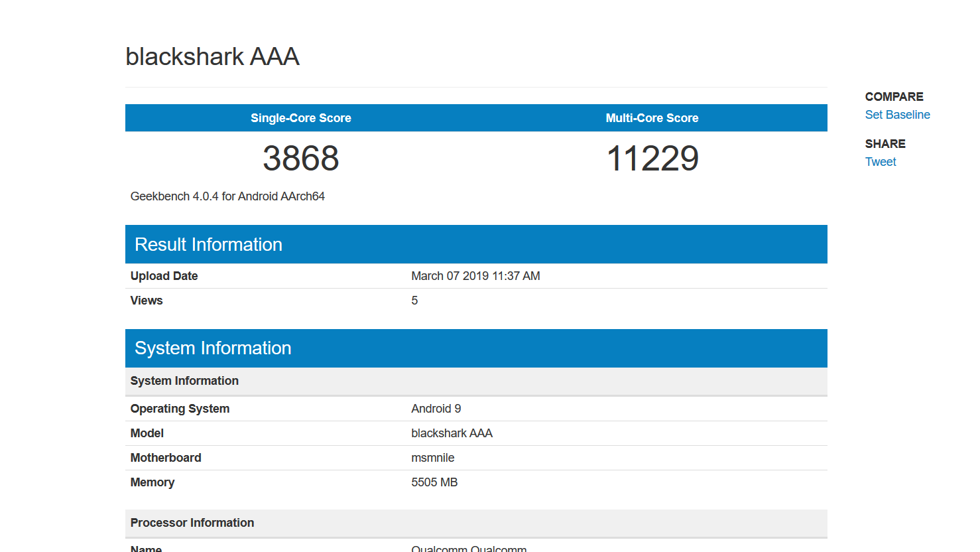Screen dimensions: 980x552
Task: Click the Single-Core Score header
Action: point(301,118)
